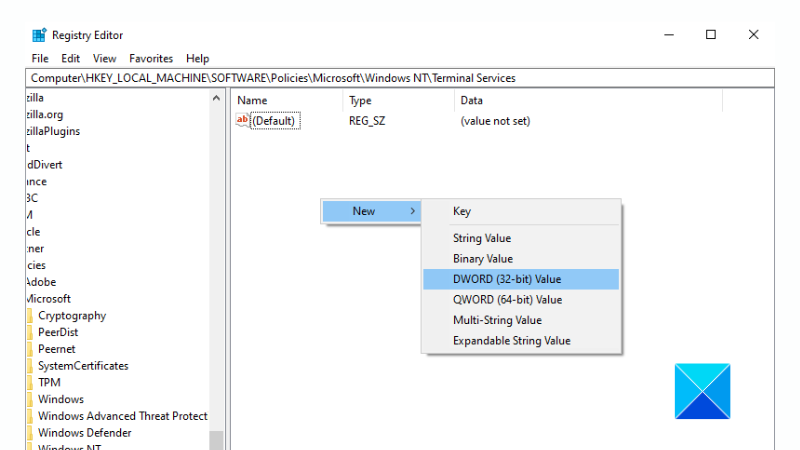Click the REG_SZ type cell
The image size is (800, 450).
coord(367,121)
